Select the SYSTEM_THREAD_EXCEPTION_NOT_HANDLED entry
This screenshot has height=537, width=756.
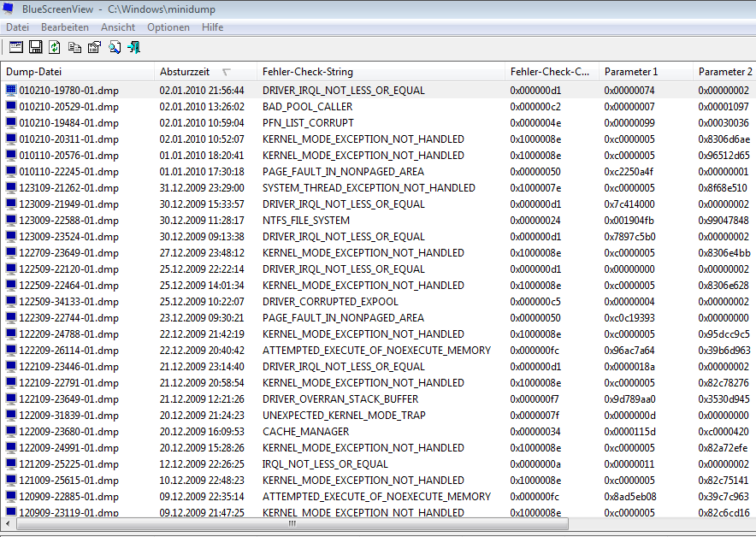click(x=369, y=188)
